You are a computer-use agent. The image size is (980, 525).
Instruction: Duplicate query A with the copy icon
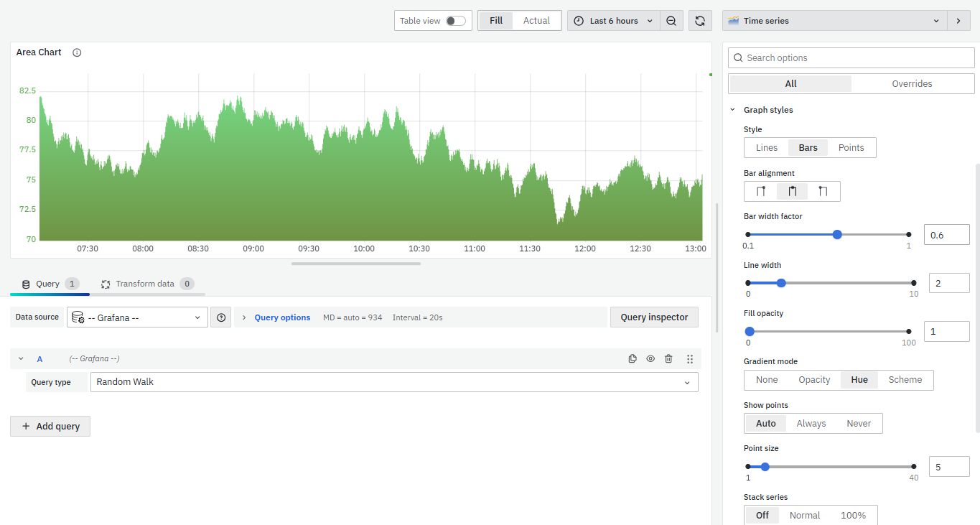tap(633, 359)
